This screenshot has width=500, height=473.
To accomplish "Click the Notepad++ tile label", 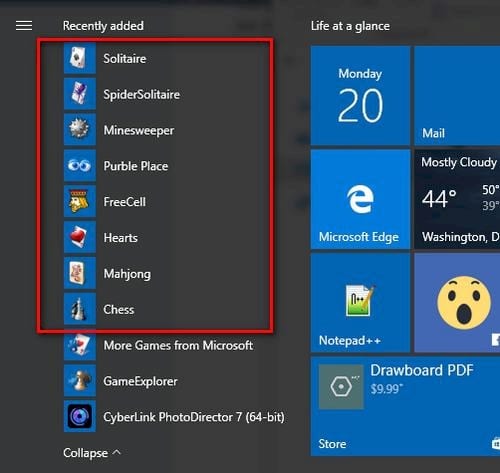I will tap(350, 340).
